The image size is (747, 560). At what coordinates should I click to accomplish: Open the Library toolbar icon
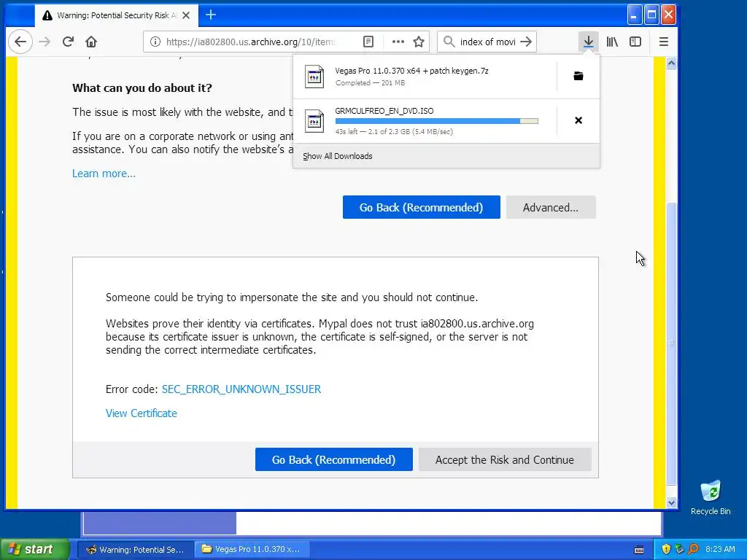612,42
